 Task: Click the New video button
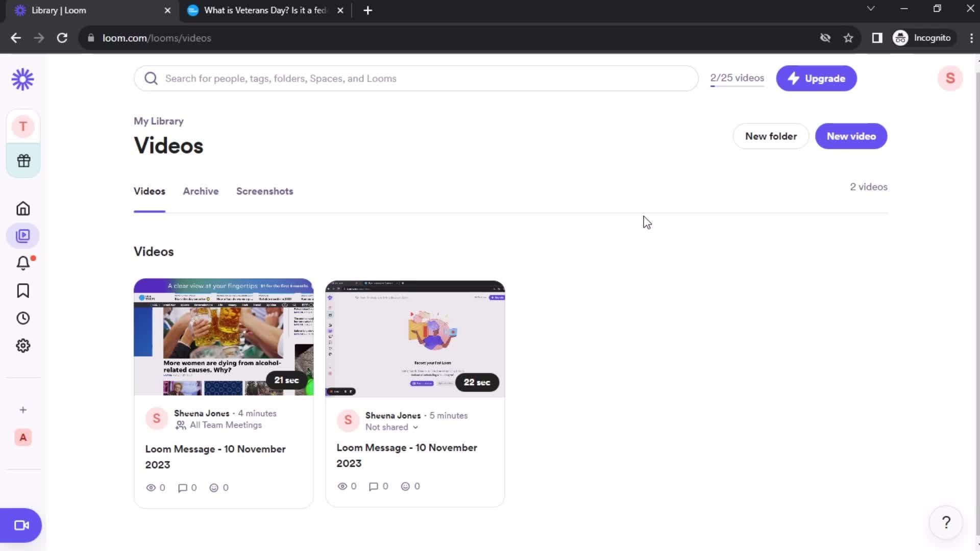(851, 136)
